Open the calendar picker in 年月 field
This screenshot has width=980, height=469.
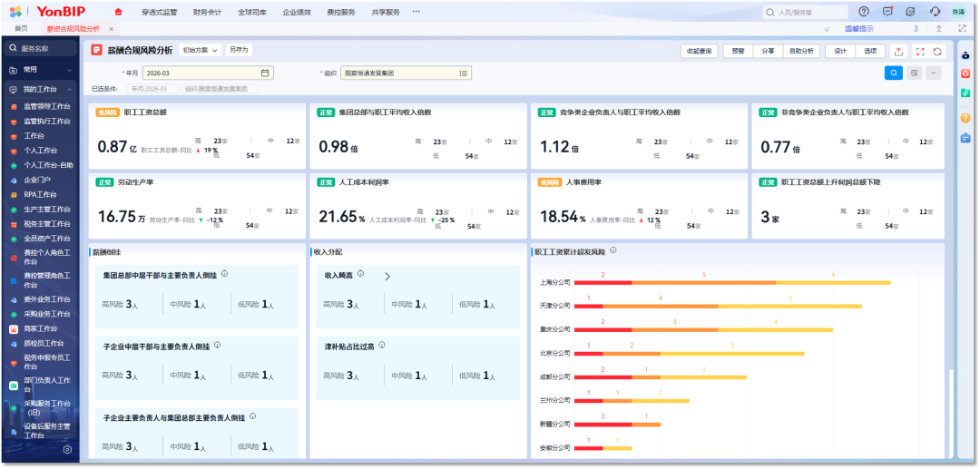click(x=264, y=73)
